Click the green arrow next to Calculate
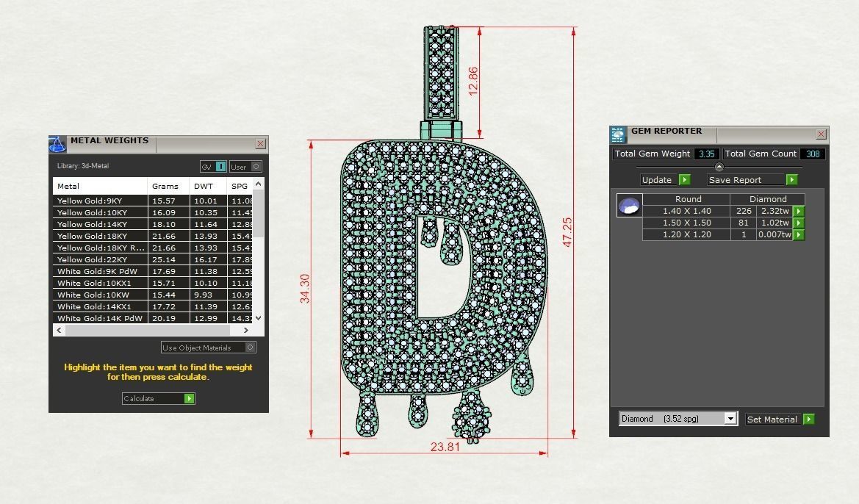Screen dimensions: 859x504 189,399
